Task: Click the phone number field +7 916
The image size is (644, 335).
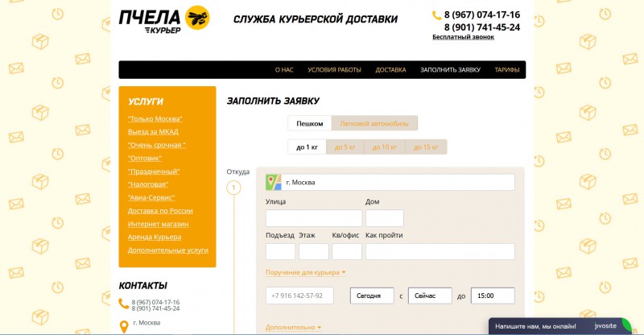Action: (299, 296)
